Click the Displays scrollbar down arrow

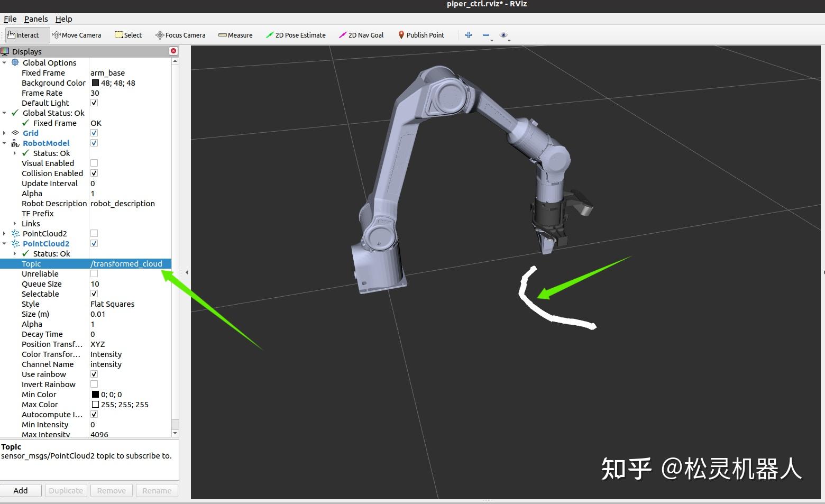(175, 433)
